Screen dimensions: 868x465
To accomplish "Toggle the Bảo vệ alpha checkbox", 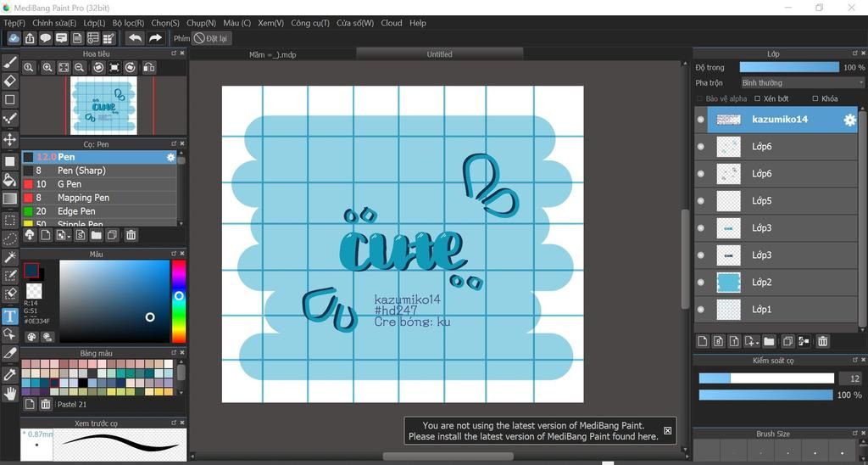I will 699,98.
